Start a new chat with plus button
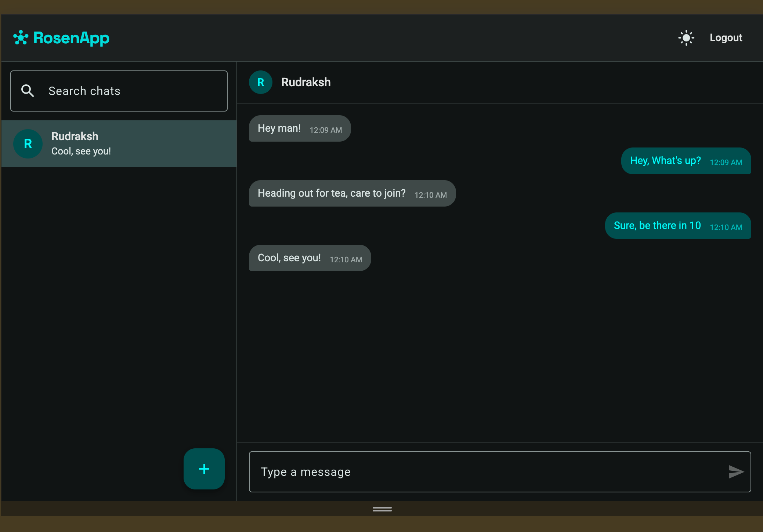The height and width of the screenshot is (532, 763). [204, 469]
